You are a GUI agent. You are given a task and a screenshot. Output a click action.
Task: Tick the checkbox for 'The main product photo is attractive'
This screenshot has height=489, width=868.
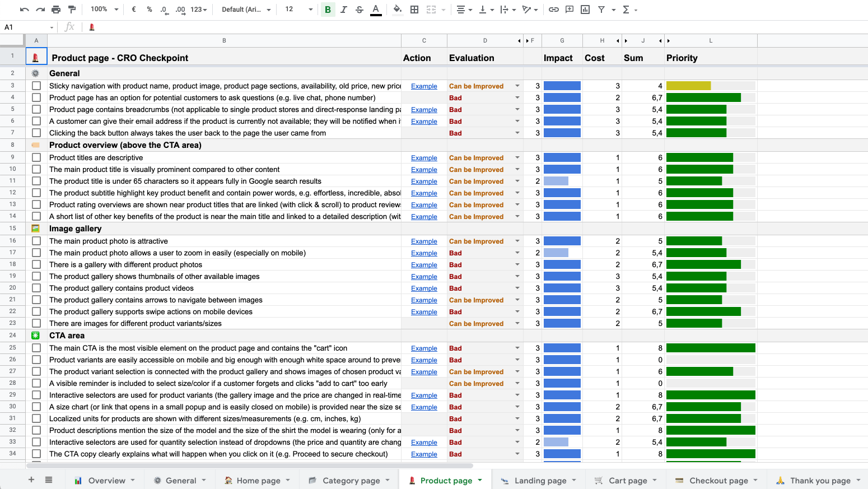(x=36, y=241)
